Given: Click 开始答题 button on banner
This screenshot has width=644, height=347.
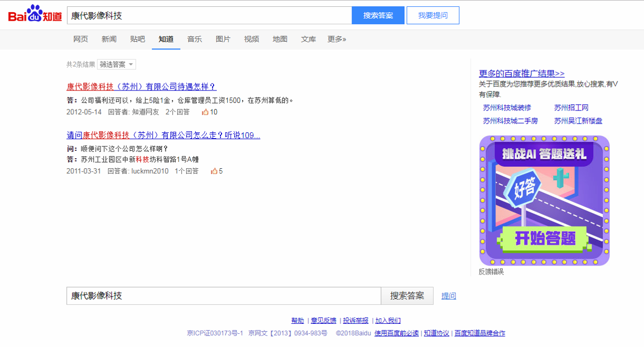Looking at the screenshot, I should 546,239.
